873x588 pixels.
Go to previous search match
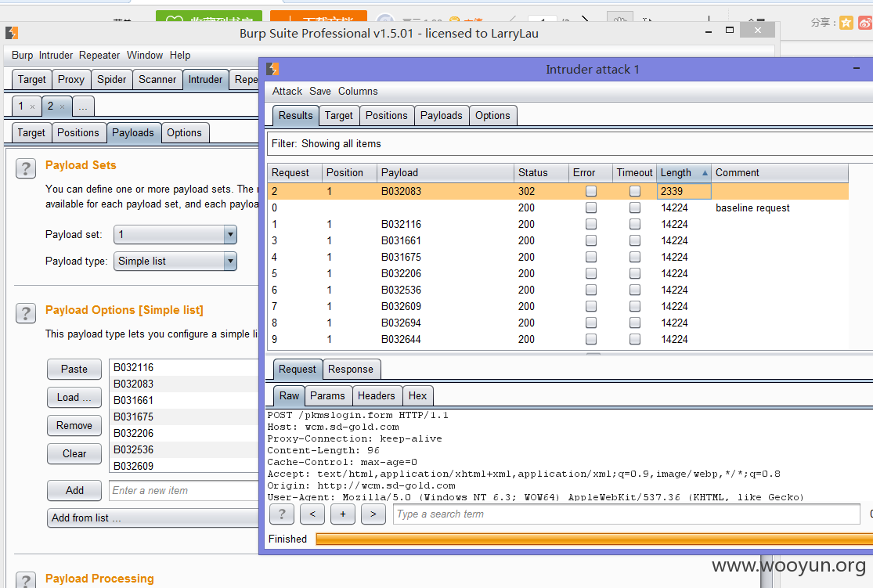click(312, 514)
